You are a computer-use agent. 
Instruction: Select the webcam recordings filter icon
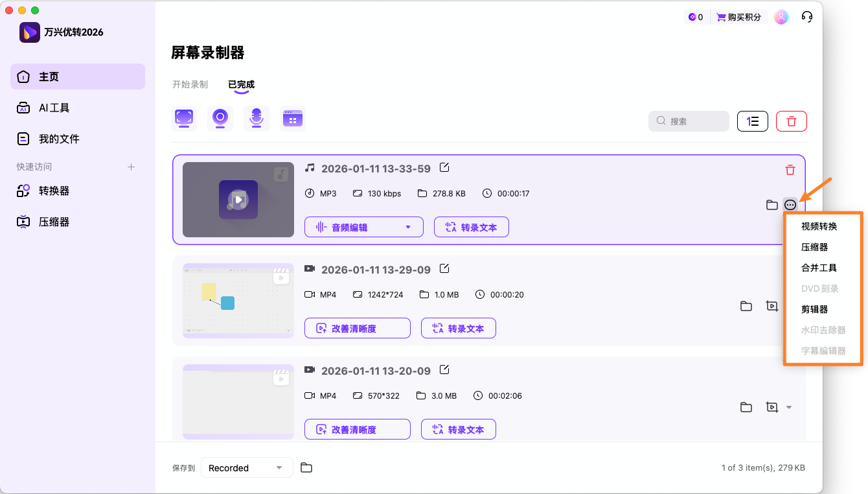220,118
